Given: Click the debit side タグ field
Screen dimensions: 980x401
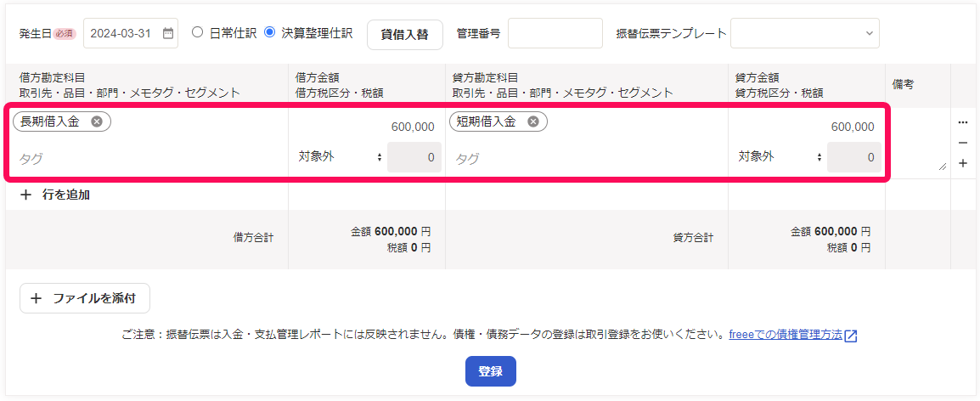Looking at the screenshot, I should coord(144,158).
